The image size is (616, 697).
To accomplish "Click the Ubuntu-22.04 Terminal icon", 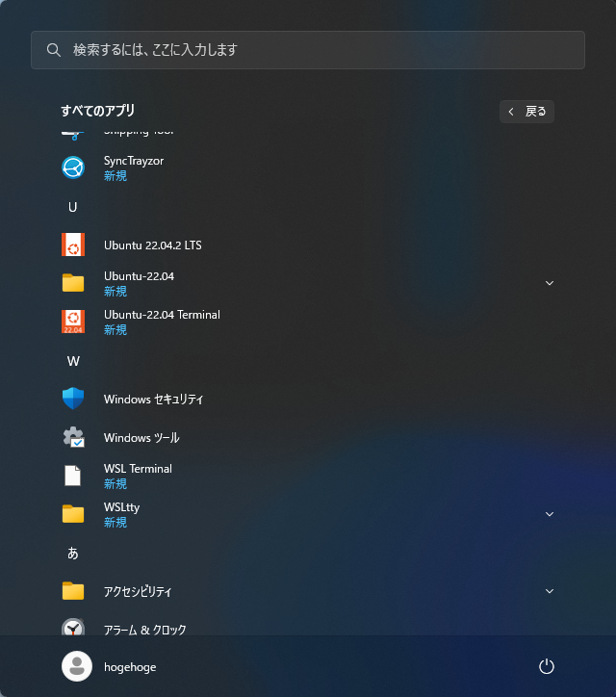I will [73, 322].
